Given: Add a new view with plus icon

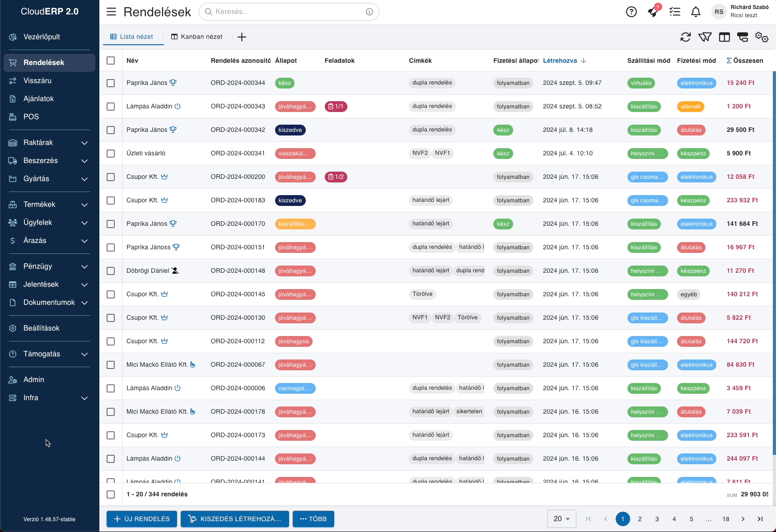Looking at the screenshot, I should click(242, 37).
